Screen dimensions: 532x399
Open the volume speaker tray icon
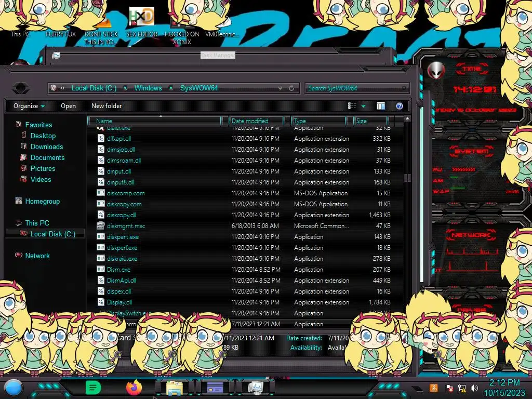(474, 388)
